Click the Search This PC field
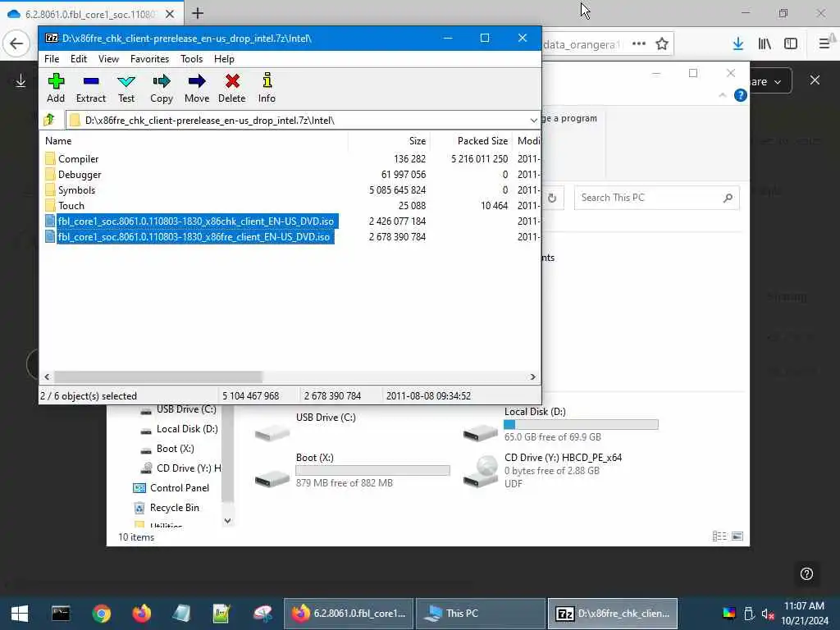 coord(657,198)
